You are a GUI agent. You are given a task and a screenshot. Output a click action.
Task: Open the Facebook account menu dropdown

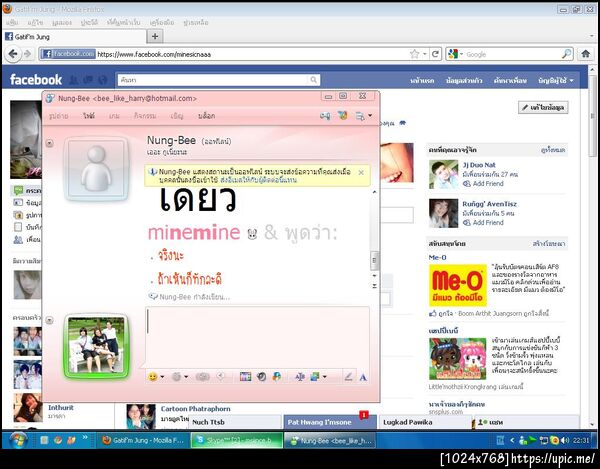[556, 81]
